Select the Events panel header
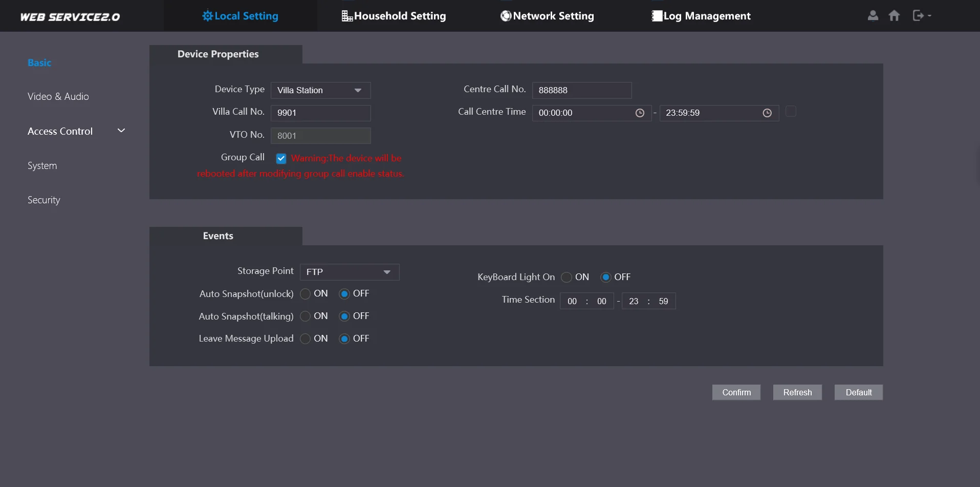This screenshot has width=980, height=487. (x=226, y=236)
